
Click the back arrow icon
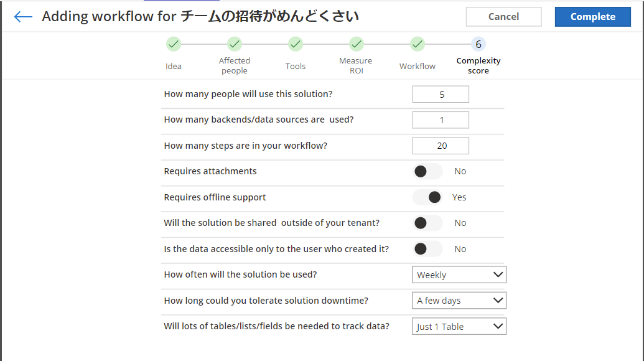[23, 16]
